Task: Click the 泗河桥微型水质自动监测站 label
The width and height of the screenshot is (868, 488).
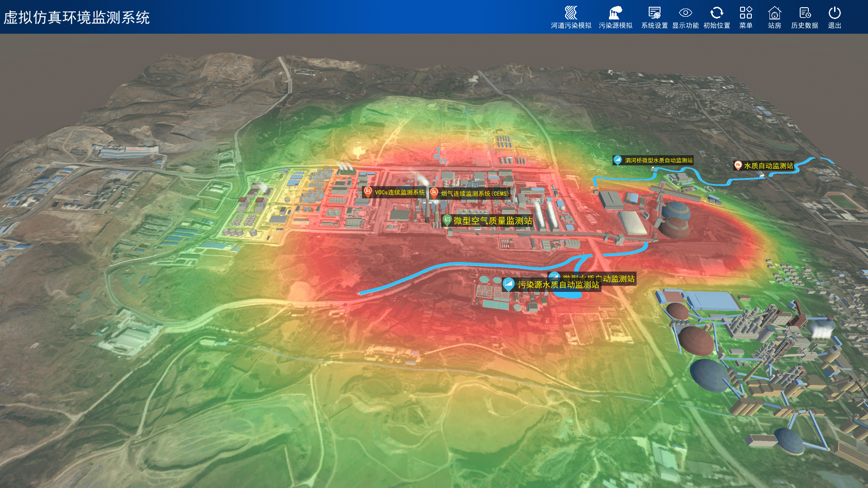Action: pyautogui.click(x=658, y=160)
